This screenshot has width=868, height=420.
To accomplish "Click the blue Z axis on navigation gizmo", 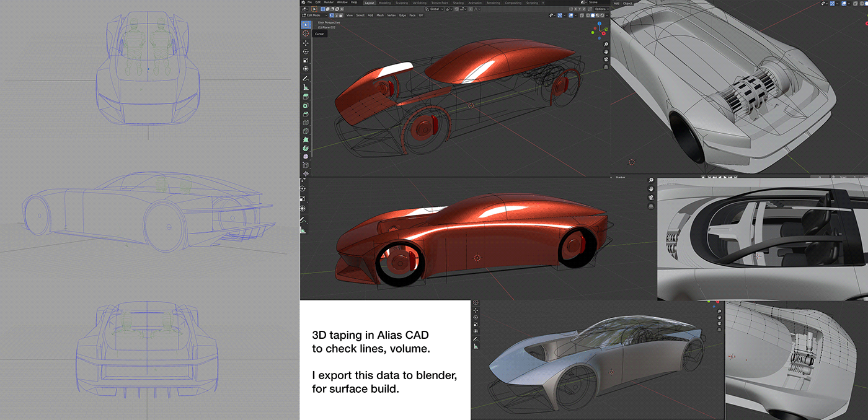I will 599,24.
